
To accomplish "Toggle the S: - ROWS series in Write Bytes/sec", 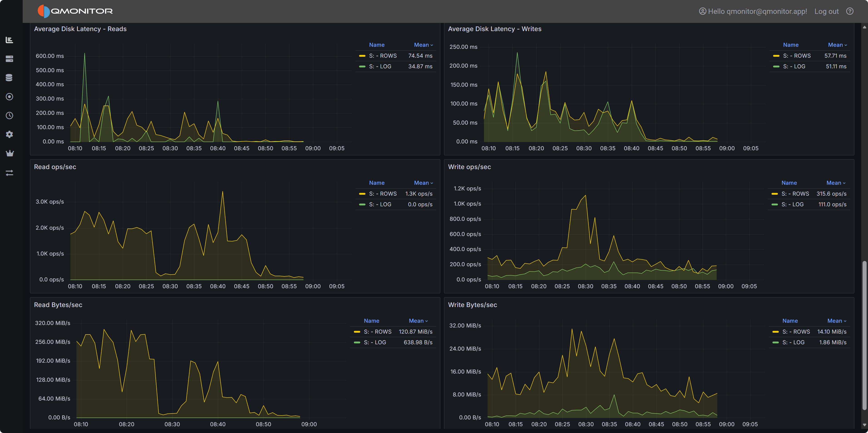I will point(796,332).
